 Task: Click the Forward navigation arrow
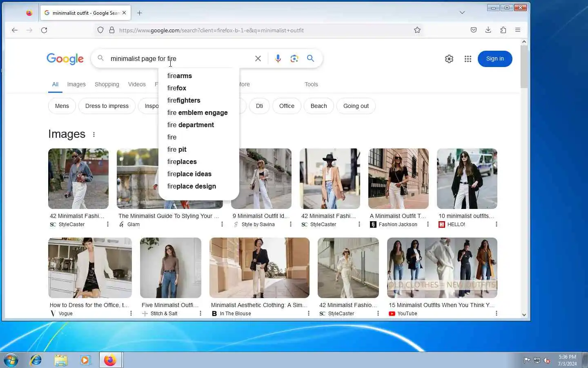click(x=29, y=30)
